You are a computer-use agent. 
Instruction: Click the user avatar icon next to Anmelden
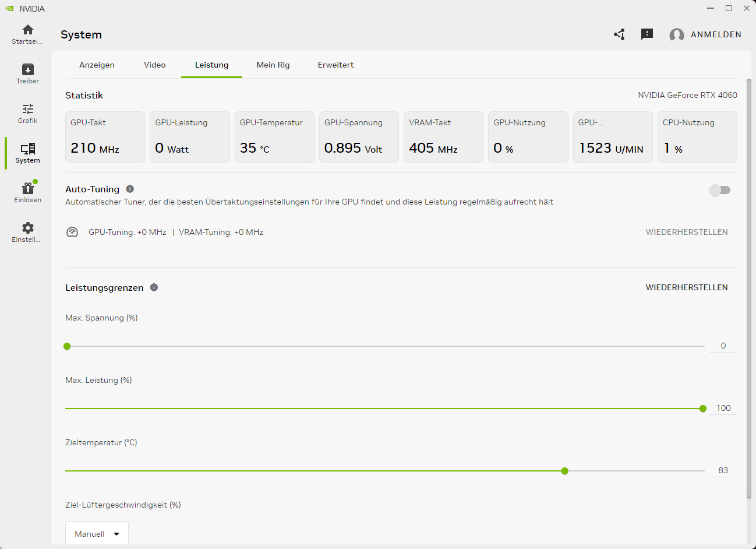click(676, 35)
